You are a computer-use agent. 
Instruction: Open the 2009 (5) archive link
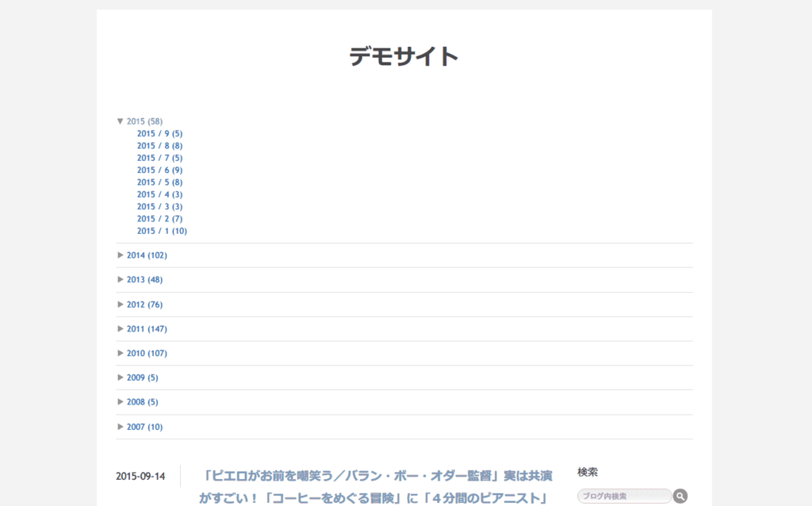click(142, 378)
